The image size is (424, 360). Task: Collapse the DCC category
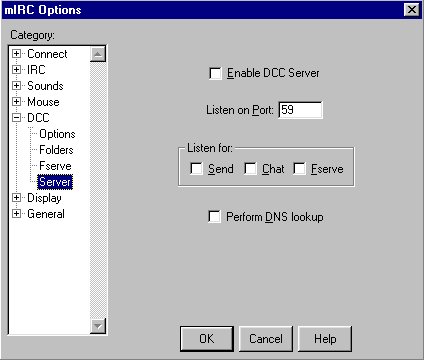[16, 118]
